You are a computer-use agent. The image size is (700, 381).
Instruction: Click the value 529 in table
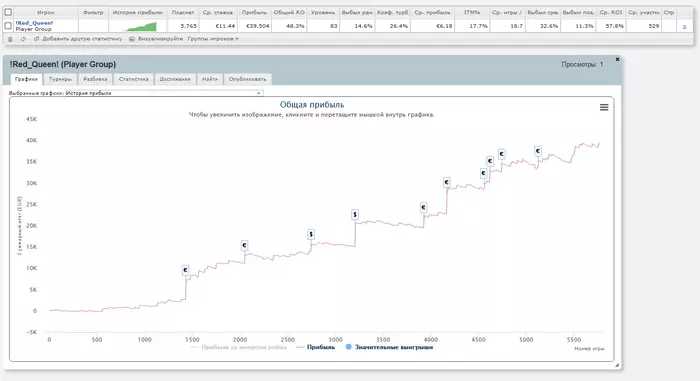654,26
